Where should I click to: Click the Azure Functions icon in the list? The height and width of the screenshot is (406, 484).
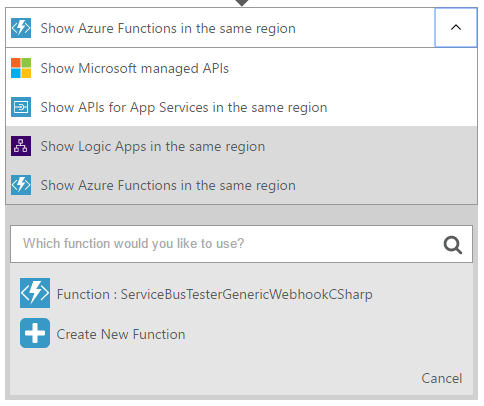[x=21, y=185]
